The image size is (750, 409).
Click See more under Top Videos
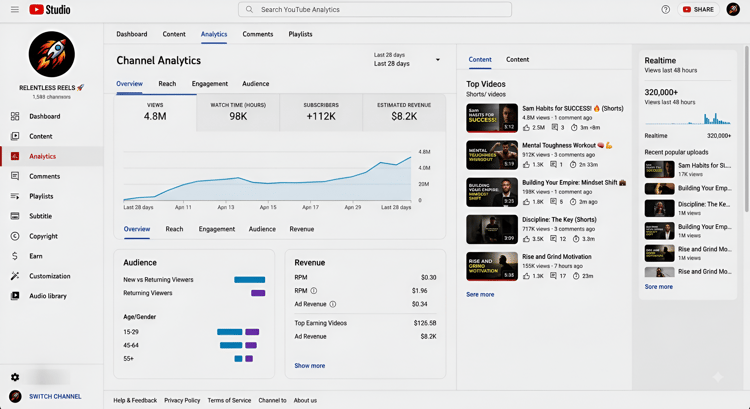480,295
